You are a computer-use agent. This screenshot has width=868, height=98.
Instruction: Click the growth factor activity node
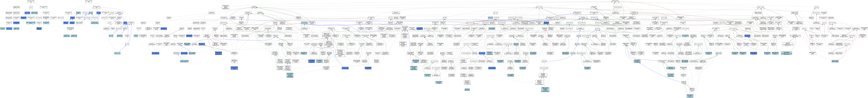coord(3,29)
